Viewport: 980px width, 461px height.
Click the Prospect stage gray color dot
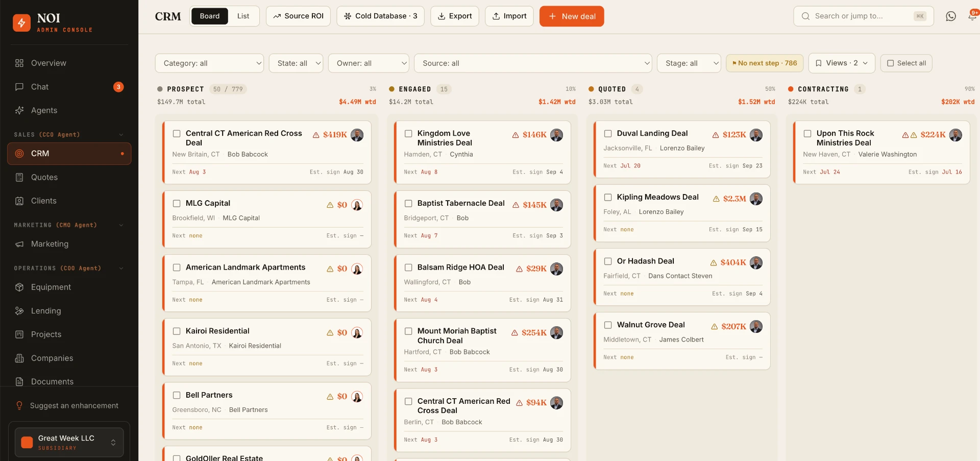click(160, 89)
